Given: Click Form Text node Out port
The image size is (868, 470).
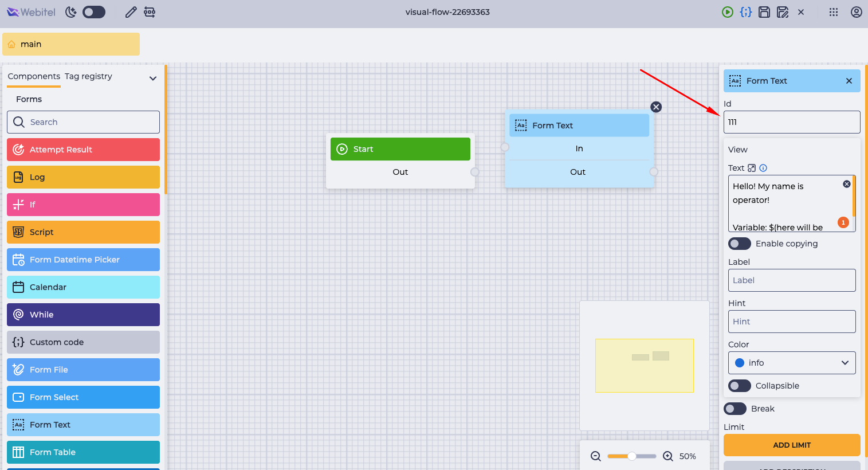Looking at the screenshot, I should [654, 172].
